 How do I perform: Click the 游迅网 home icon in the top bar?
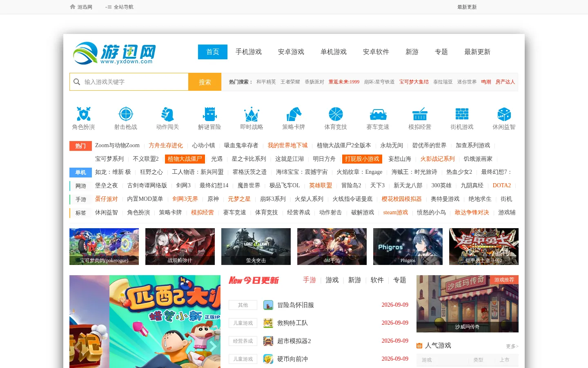tap(73, 7)
